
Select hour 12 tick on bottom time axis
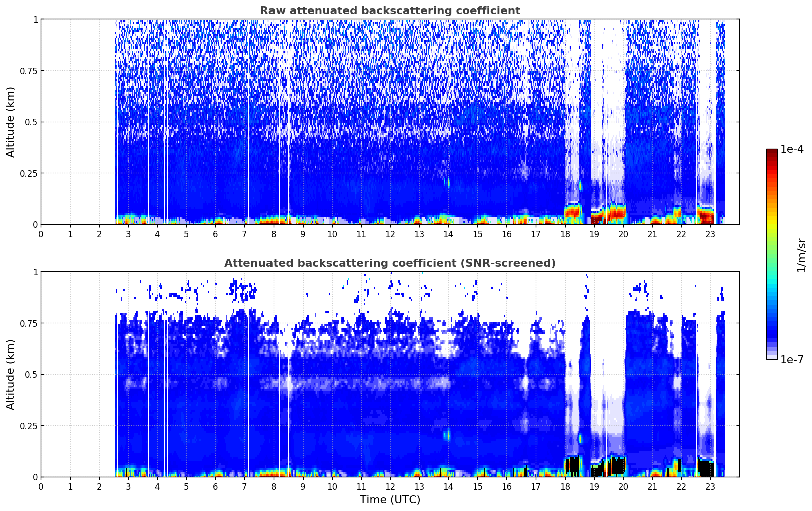[x=390, y=486]
